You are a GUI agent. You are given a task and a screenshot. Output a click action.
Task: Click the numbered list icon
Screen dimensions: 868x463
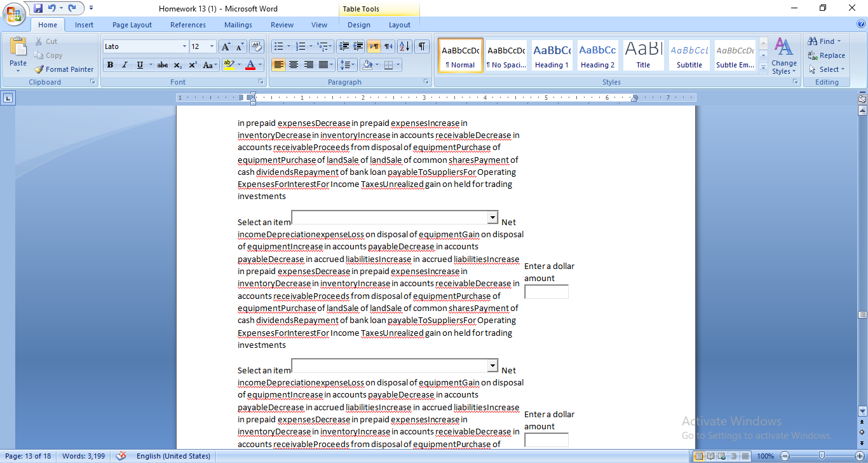pos(301,46)
